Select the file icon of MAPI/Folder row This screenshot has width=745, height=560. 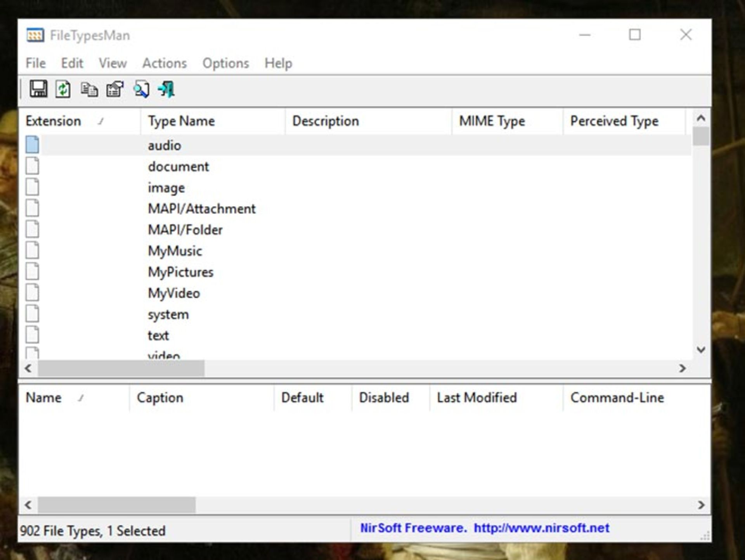(33, 229)
